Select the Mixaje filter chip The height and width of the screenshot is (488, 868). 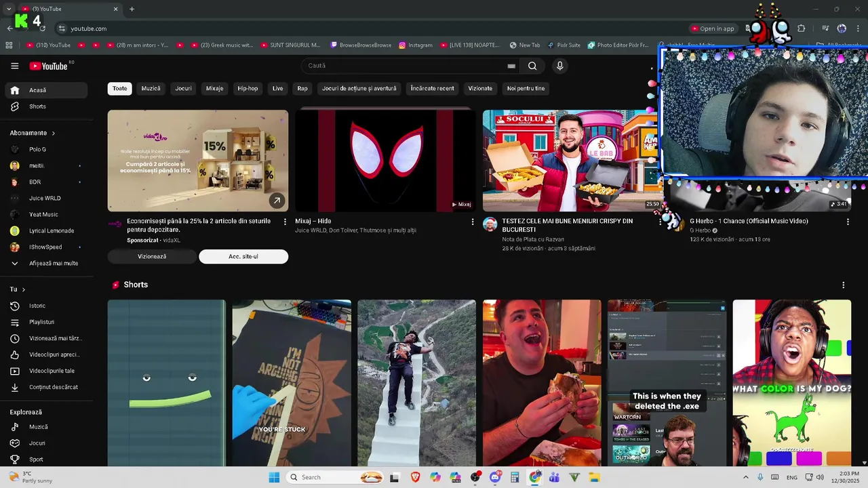click(x=214, y=88)
